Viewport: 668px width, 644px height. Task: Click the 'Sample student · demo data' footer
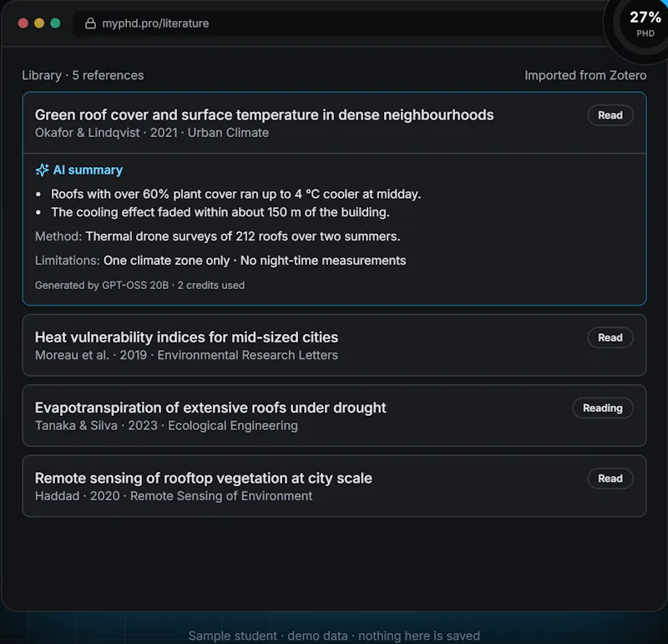click(334, 636)
